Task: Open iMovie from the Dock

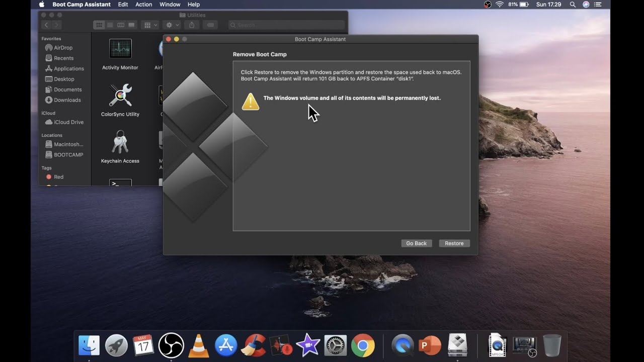Action: (308, 345)
